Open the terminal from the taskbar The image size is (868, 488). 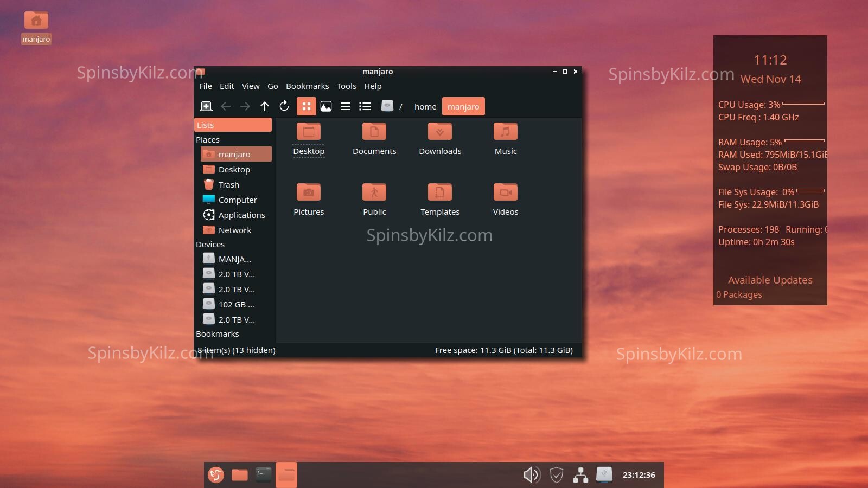[264, 475]
